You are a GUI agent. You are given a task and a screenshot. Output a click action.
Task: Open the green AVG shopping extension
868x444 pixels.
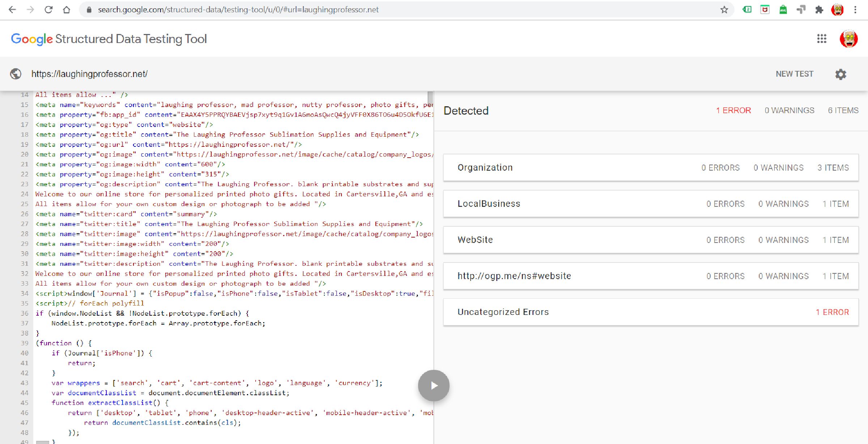pos(783,9)
